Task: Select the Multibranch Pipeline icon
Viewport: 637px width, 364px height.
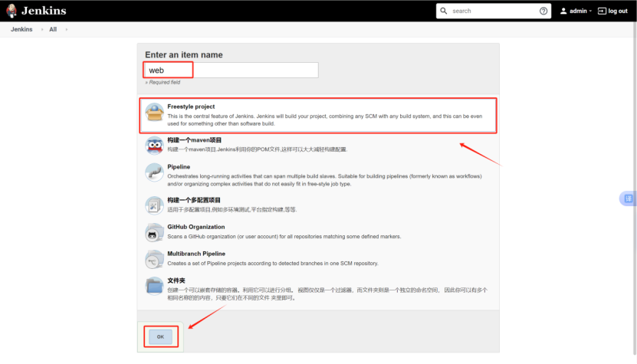Action: [x=154, y=259]
